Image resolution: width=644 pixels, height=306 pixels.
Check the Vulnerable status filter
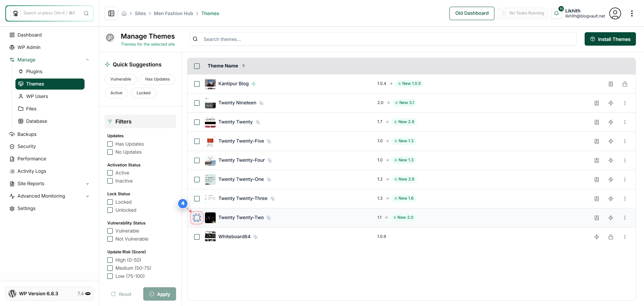point(110,231)
